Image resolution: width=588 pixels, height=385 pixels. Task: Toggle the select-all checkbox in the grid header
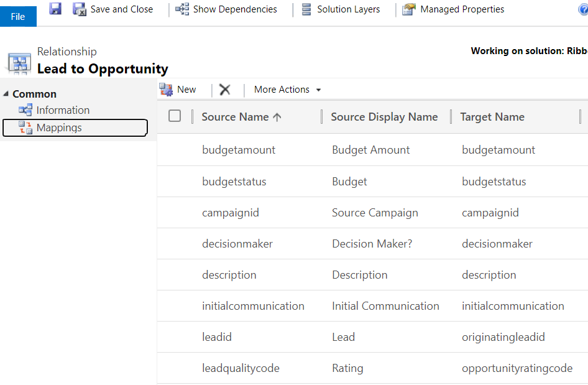click(x=175, y=116)
